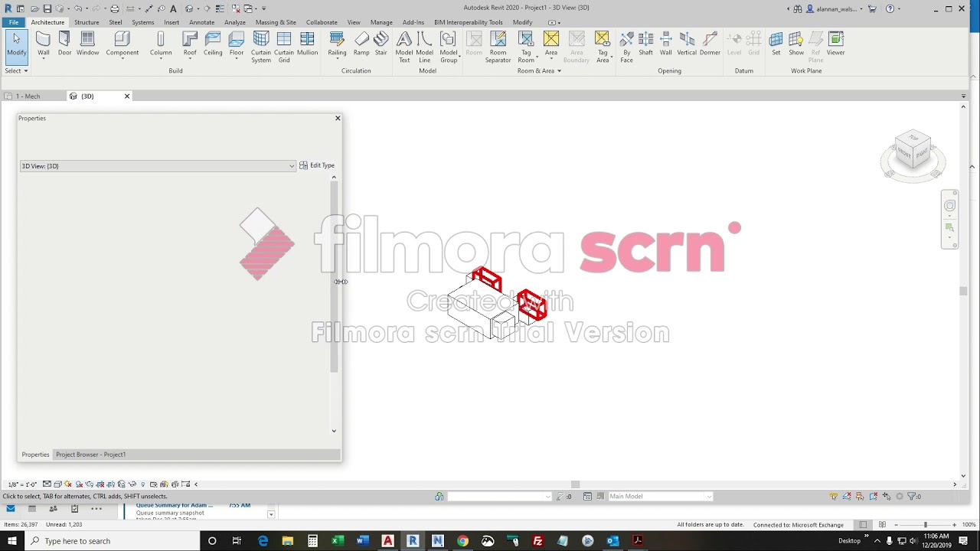This screenshot has height=551, width=980.
Task: Click the Edit Type button
Action: (317, 165)
